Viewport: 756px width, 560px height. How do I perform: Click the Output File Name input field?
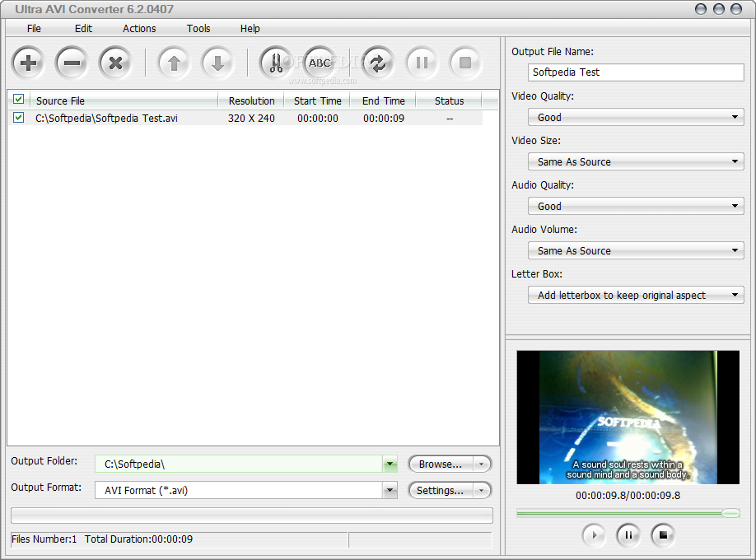(636, 72)
